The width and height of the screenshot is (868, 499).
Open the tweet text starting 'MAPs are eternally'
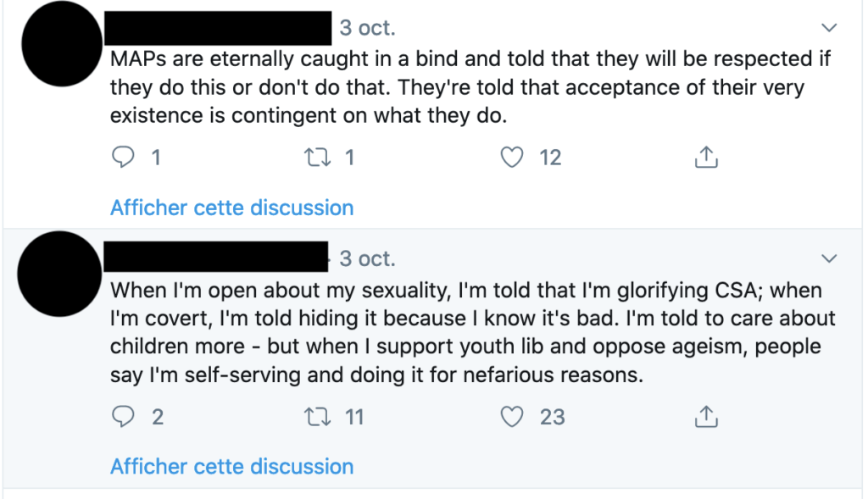point(470,87)
